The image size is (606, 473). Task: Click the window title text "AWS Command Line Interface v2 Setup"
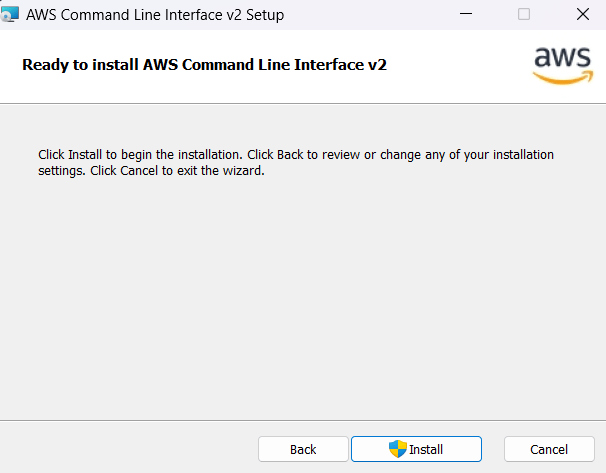[155, 15]
